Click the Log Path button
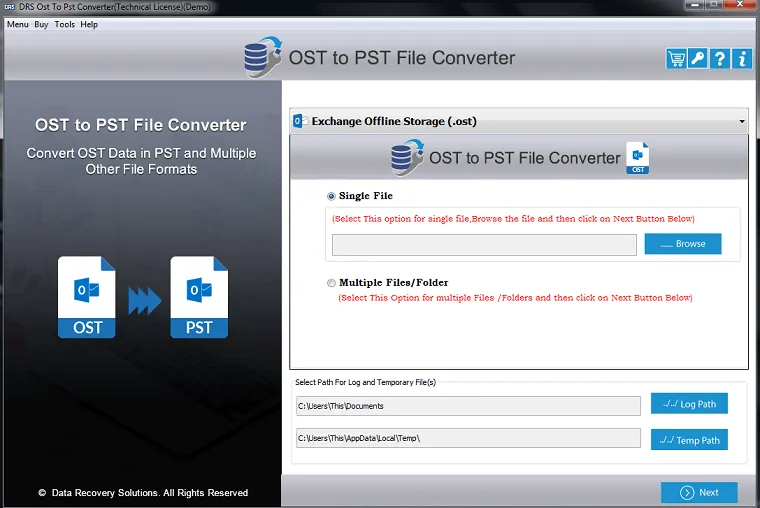 click(689, 403)
